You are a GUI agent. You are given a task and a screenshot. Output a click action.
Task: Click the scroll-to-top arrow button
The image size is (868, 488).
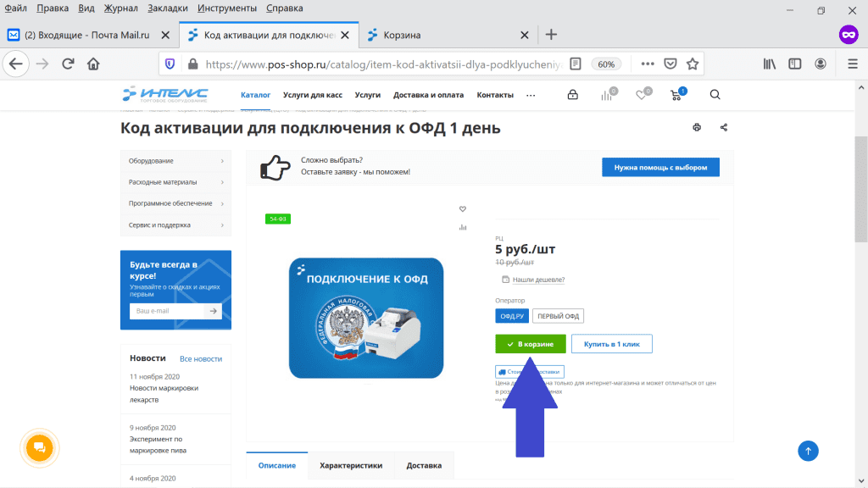click(x=809, y=451)
